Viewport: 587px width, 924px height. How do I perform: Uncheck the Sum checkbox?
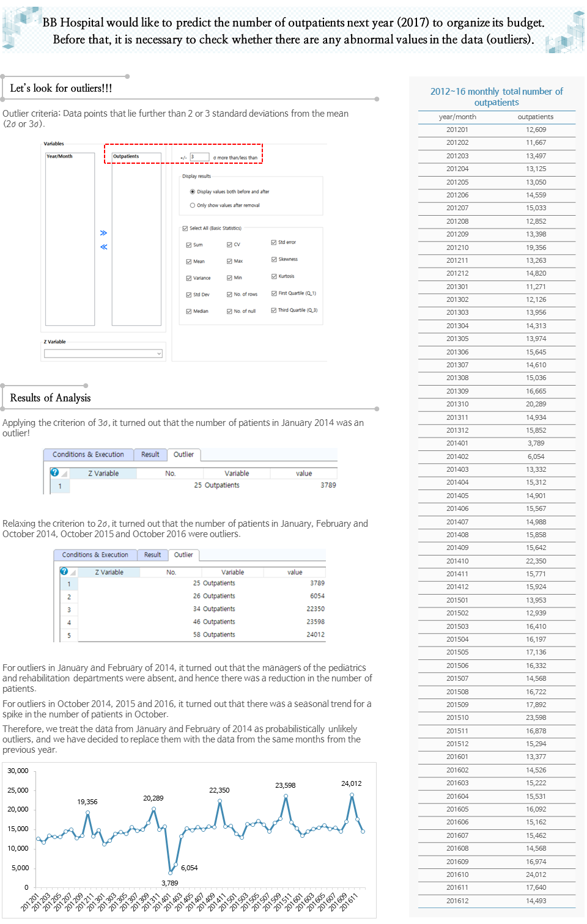[x=189, y=245]
